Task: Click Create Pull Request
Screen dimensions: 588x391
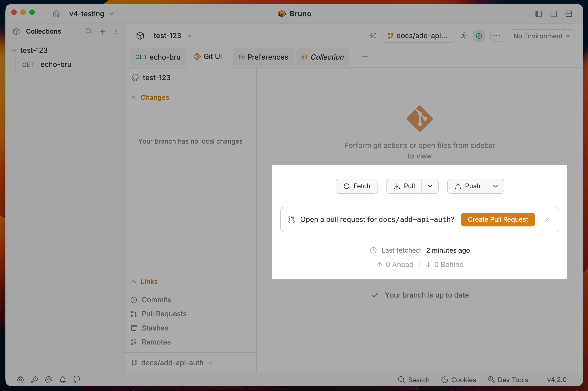Action: tap(498, 219)
